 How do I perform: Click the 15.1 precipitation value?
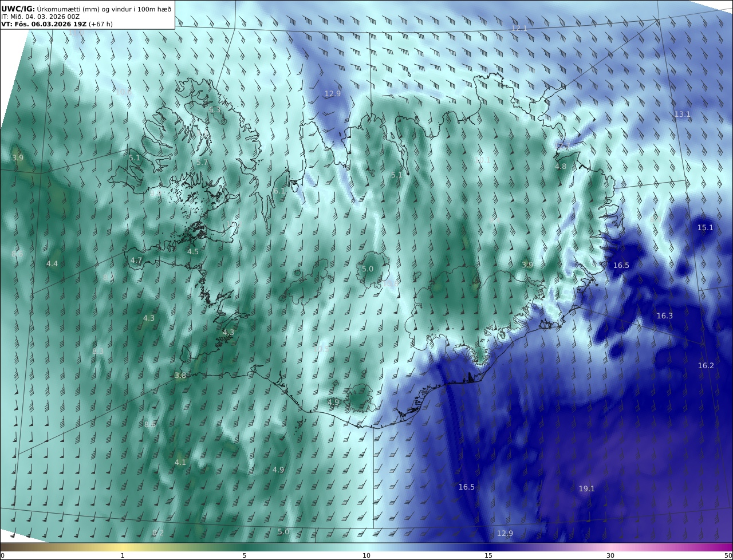click(x=705, y=228)
